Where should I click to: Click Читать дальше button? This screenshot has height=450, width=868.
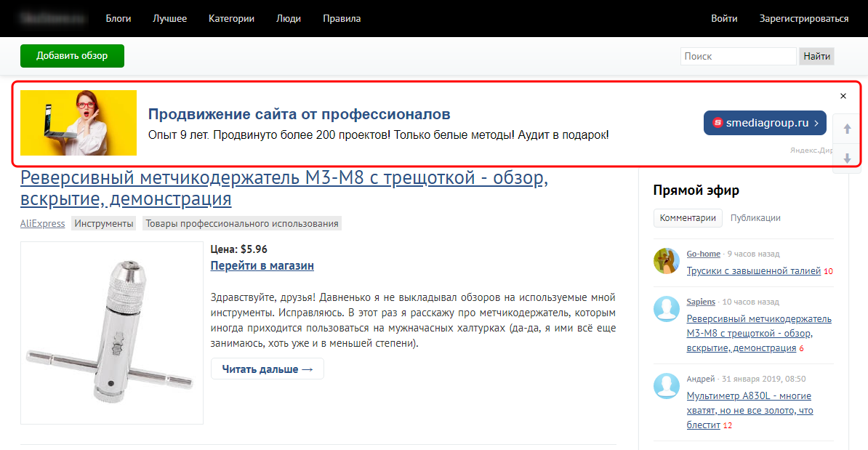(x=268, y=369)
